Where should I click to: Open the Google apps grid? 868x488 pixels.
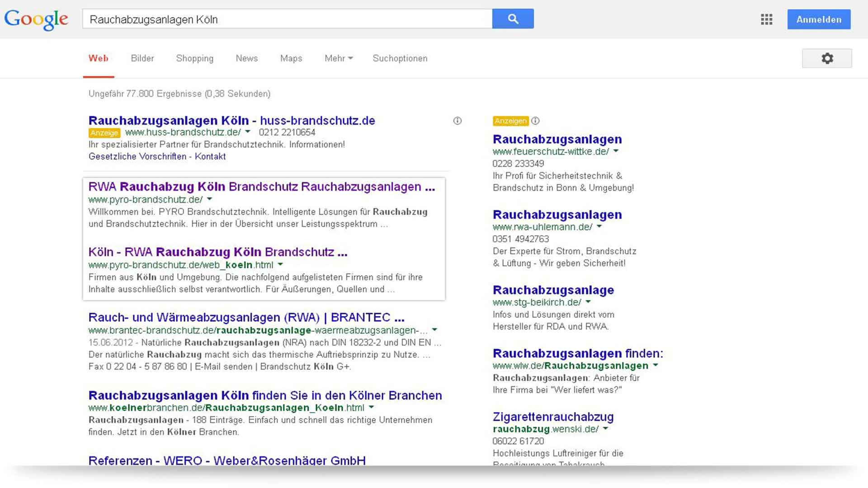pyautogui.click(x=766, y=19)
